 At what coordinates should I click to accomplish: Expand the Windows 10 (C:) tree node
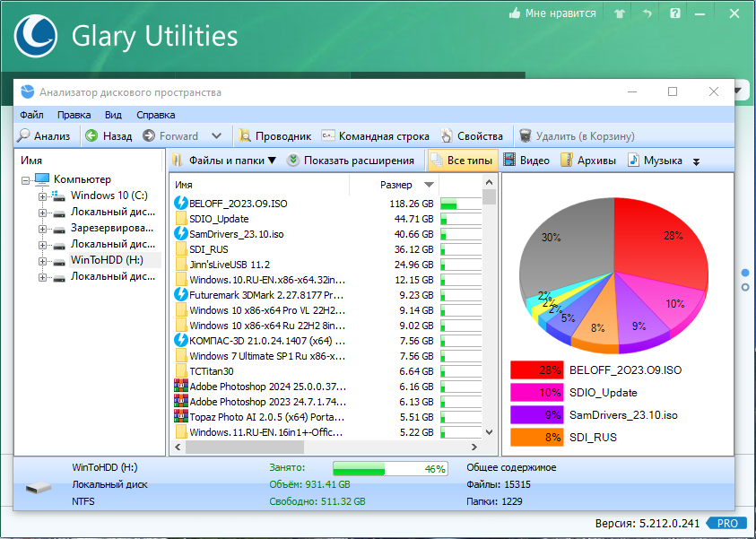click(x=42, y=196)
